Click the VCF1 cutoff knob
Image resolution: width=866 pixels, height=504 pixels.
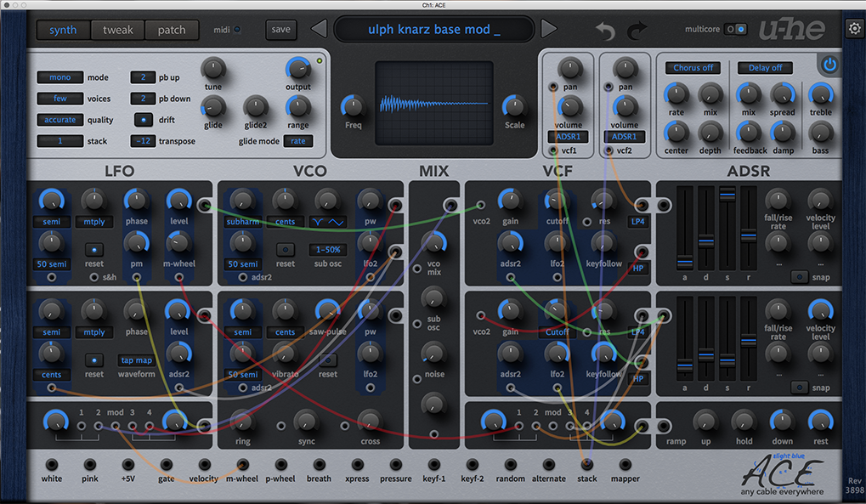point(556,201)
